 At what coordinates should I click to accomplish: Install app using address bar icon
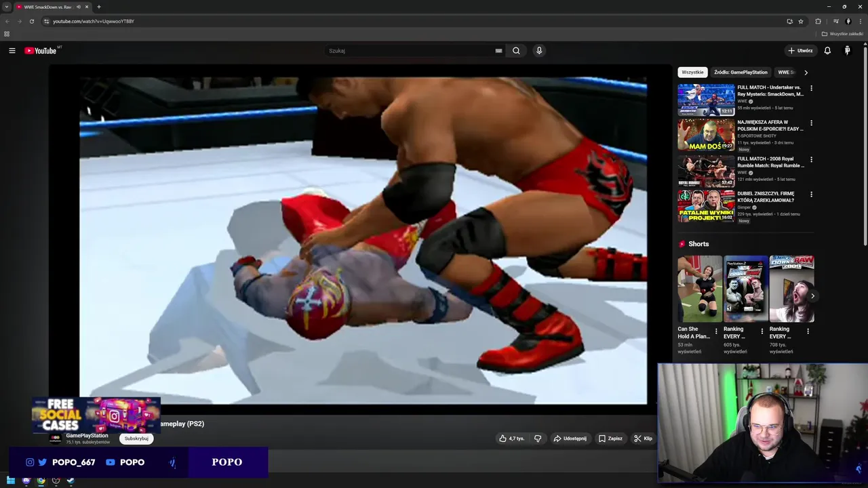pos(789,21)
